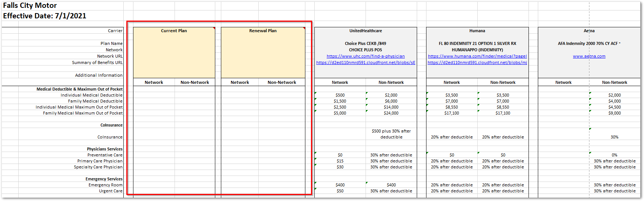Select UnitedHealthcare's $6,000 non-network family deductible

coord(391,101)
